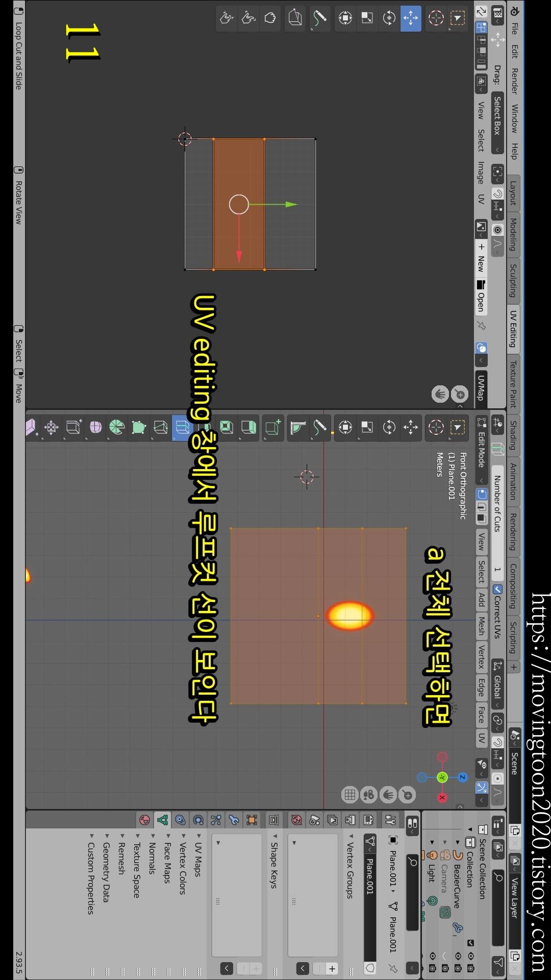Open the Mesh menu in the 3D viewport
The height and width of the screenshot is (980, 551).
(x=481, y=626)
